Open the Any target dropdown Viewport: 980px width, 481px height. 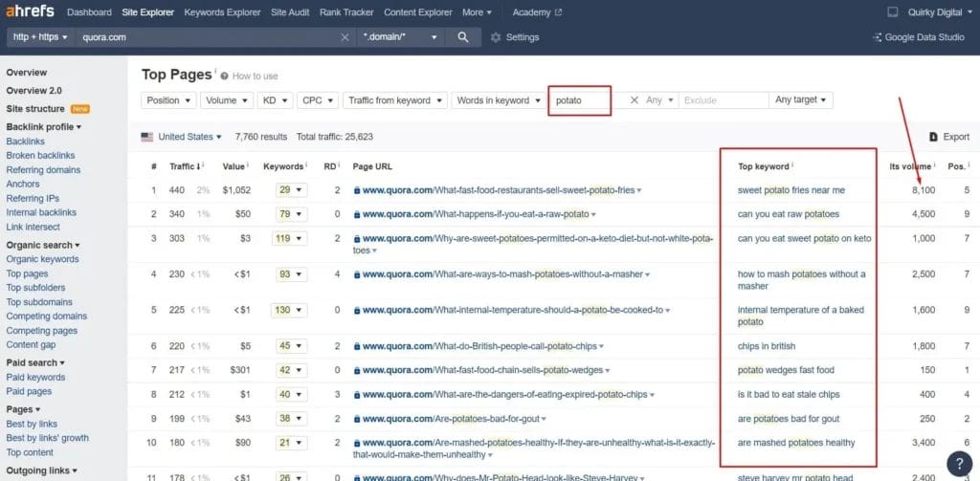tap(801, 100)
